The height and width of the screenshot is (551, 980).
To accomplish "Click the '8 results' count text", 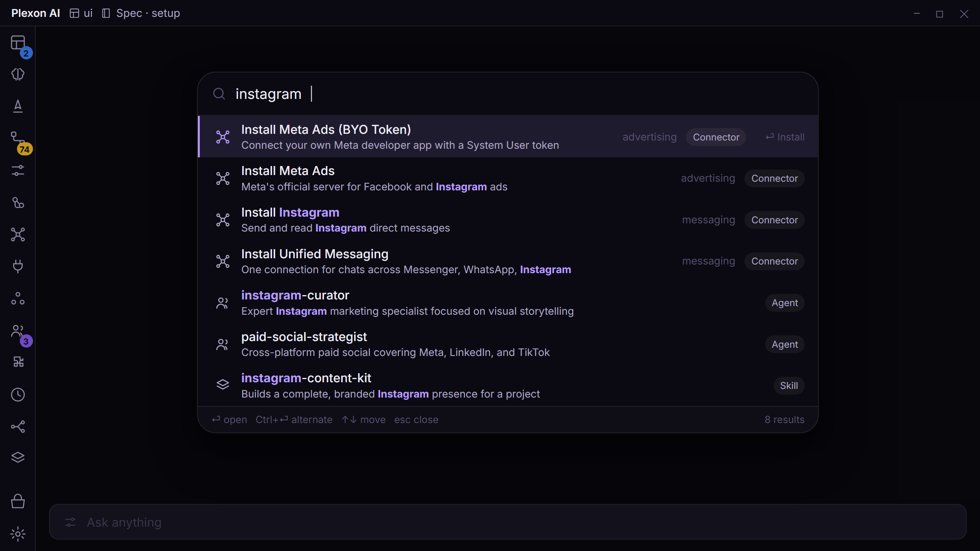I will 784,420.
